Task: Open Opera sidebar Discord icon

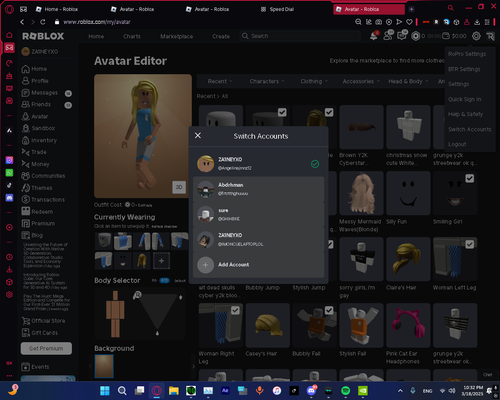Action: [x=9, y=198]
